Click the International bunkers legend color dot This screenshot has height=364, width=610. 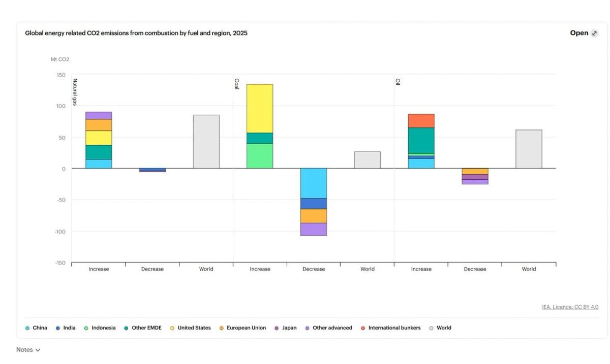click(363, 327)
